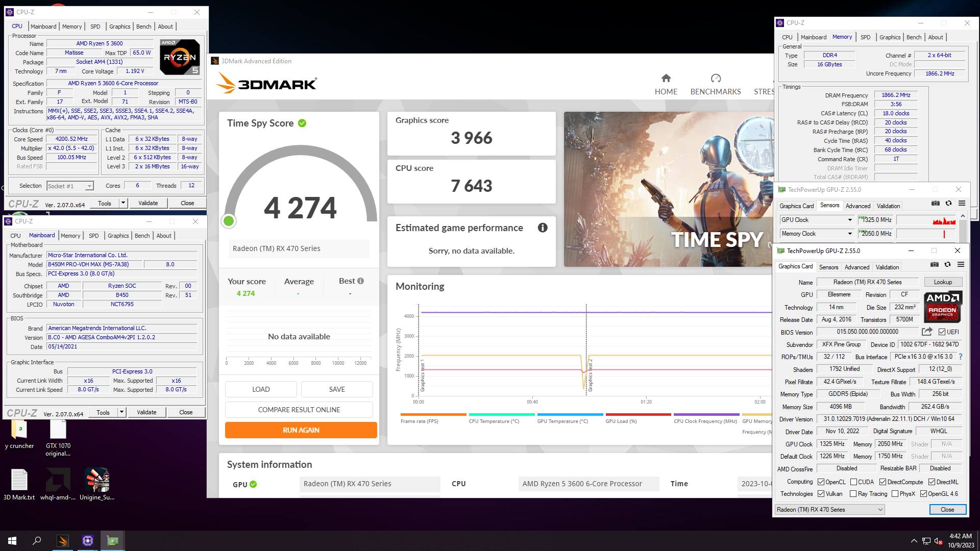The image size is (980, 551).
Task: Open the y cruncher desktop icon
Action: 19,434
